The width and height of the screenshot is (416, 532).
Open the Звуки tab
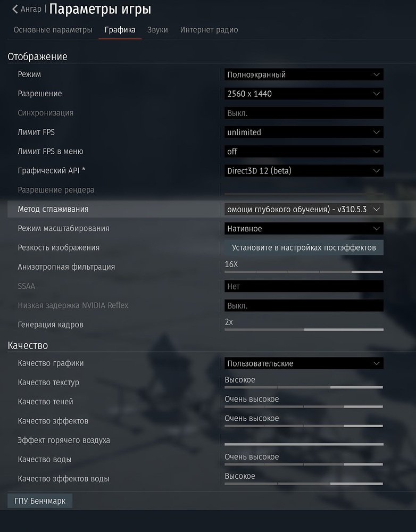[157, 30]
